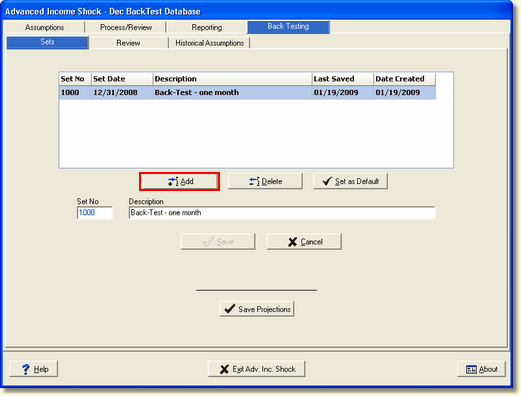Exit Adv. Inc. Shock
521x396 pixels.
click(256, 369)
